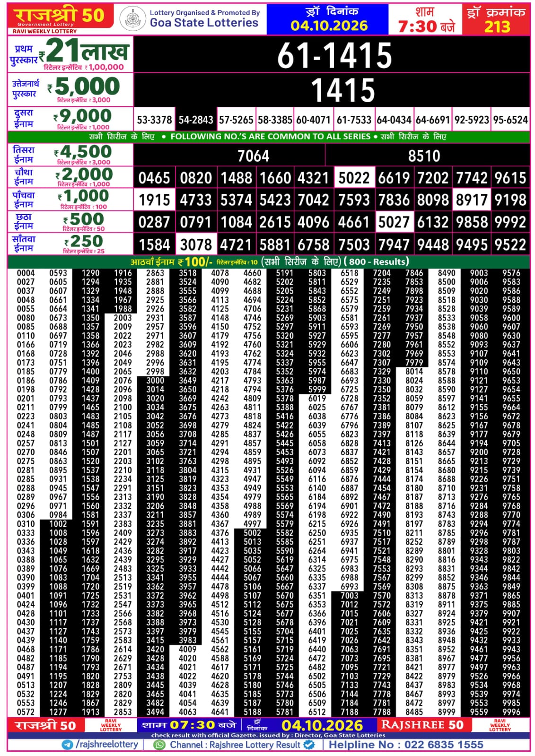Click the 04.10.2026 date in footer
Image resolution: width=535 pixels, height=756 pixels.
(322, 725)
